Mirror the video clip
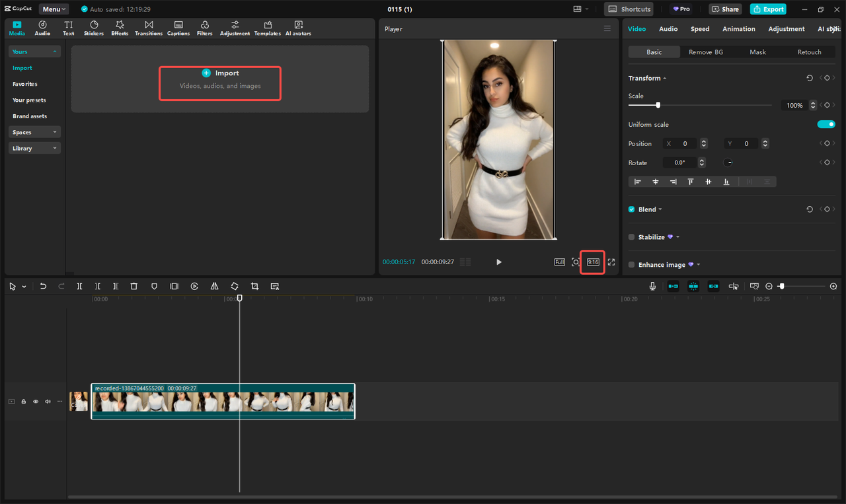The height and width of the screenshot is (504, 846). [214, 286]
